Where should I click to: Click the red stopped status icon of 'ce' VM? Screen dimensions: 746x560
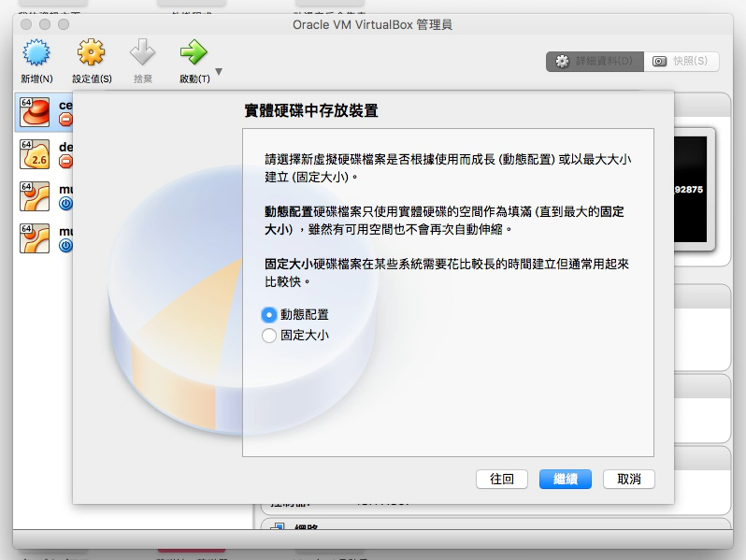[x=65, y=120]
